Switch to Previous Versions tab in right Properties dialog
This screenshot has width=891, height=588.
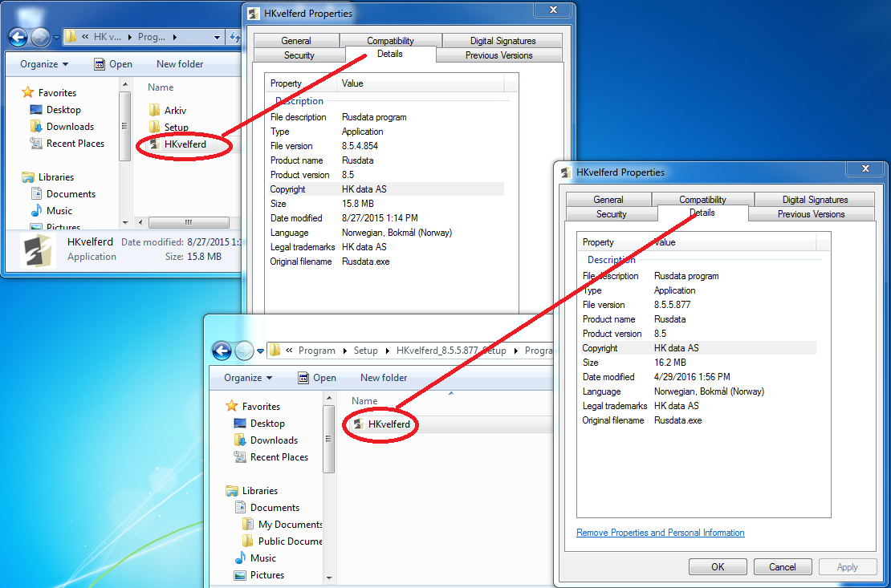(811, 214)
